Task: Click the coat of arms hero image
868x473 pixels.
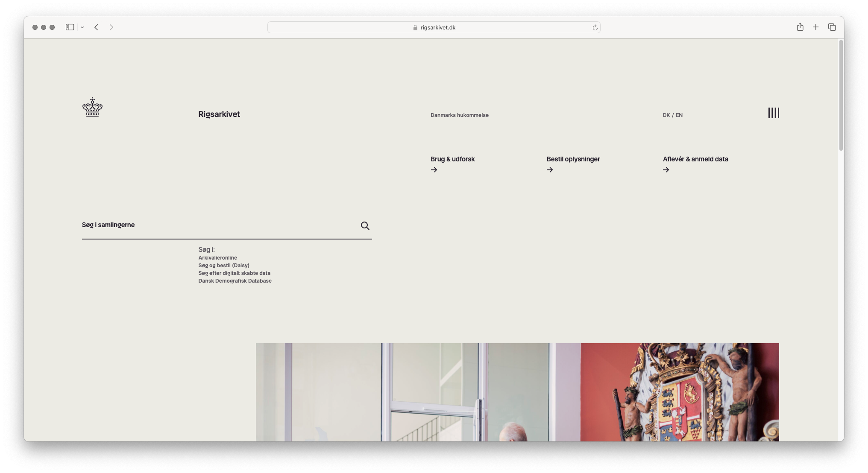Action: click(517, 392)
